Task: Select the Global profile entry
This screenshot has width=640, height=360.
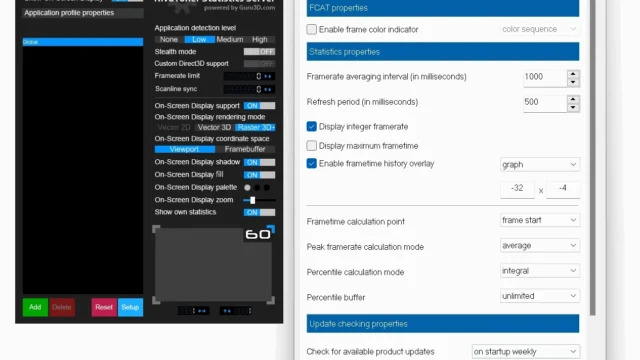Action: (82, 42)
